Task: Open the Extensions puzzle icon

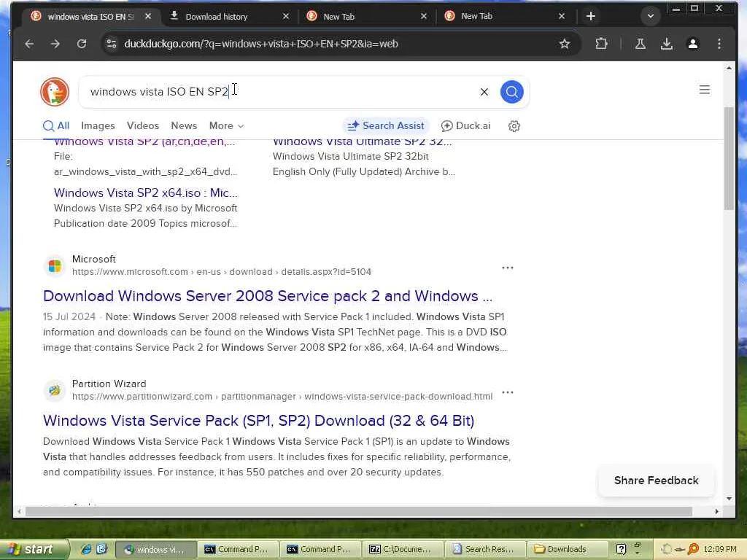Action: (x=601, y=44)
